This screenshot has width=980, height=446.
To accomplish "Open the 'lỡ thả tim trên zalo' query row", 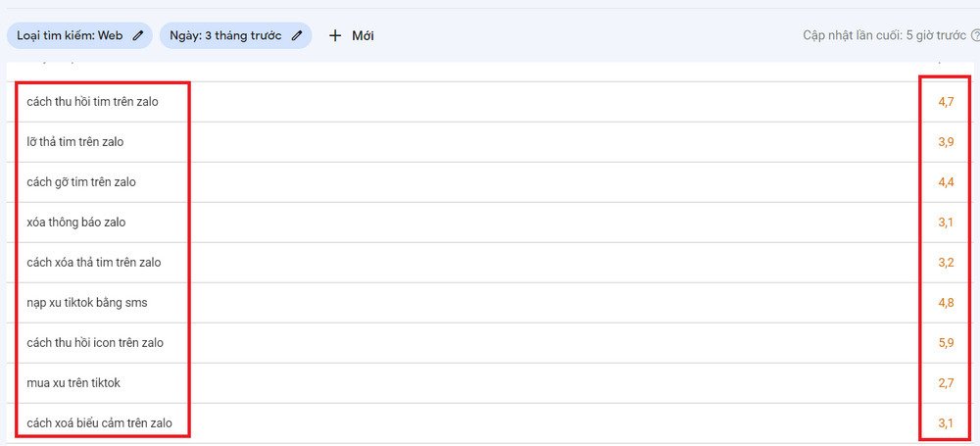I will 75,142.
